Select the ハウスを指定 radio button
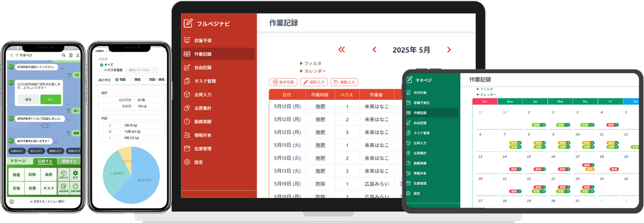Screen dimensions: 644x223 (101, 70)
